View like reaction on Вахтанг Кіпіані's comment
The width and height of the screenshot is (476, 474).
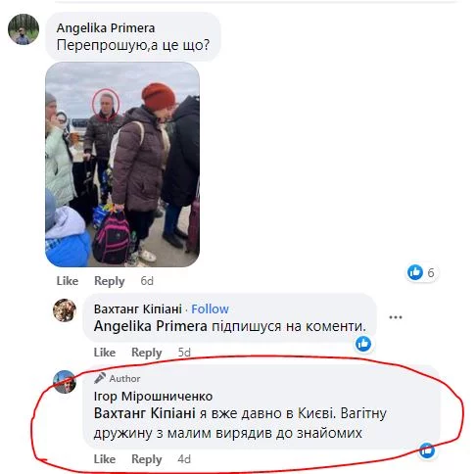(x=363, y=344)
